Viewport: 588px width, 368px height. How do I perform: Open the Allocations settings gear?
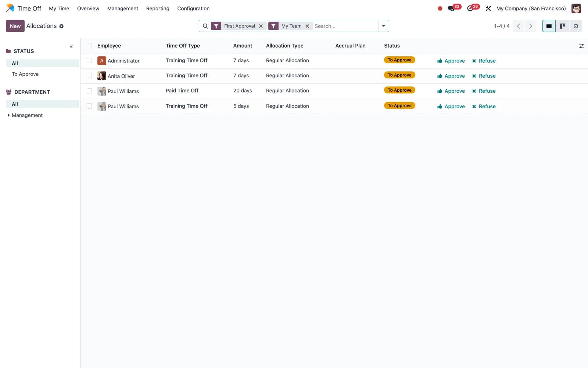(x=61, y=26)
